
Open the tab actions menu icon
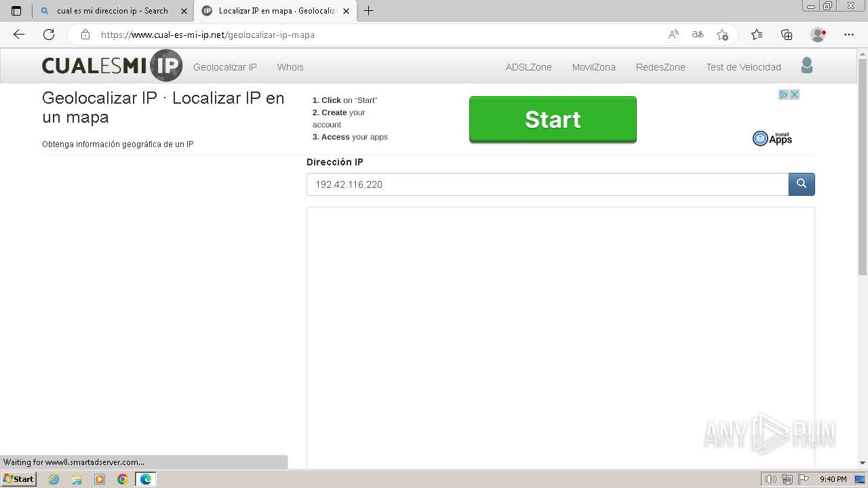[16, 11]
